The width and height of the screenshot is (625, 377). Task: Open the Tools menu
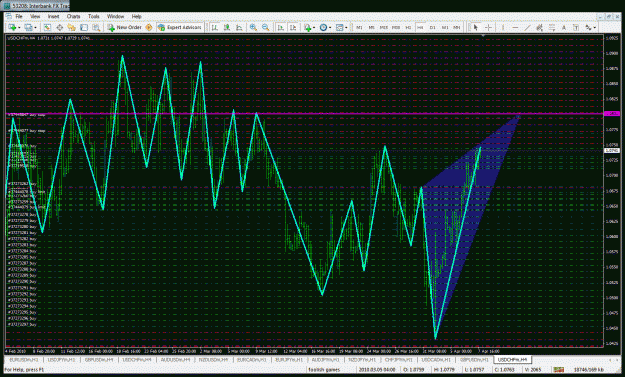point(94,16)
